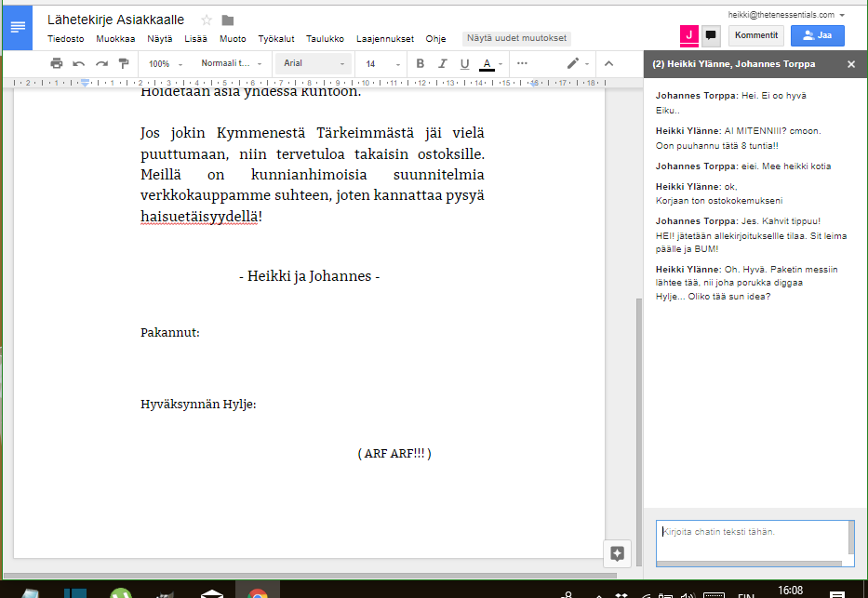Image resolution: width=868 pixels, height=598 pixels.
Task: Click the redo arrow icon
Action: (101, 63)
